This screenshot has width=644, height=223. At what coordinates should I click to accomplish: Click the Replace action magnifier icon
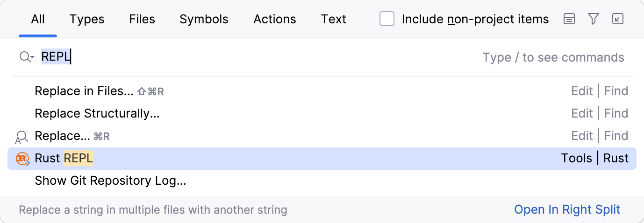pyautogui.click(x=22, y=136)
